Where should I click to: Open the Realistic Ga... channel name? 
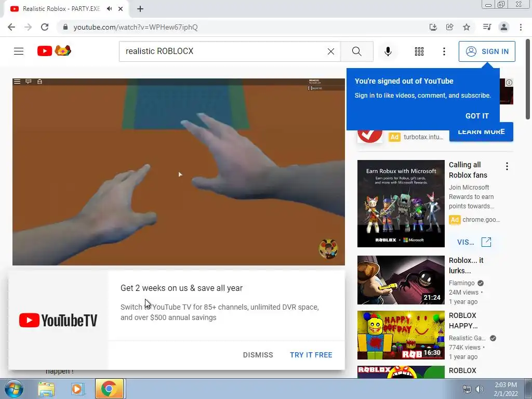pyautogui.click(x=467, y=338)
